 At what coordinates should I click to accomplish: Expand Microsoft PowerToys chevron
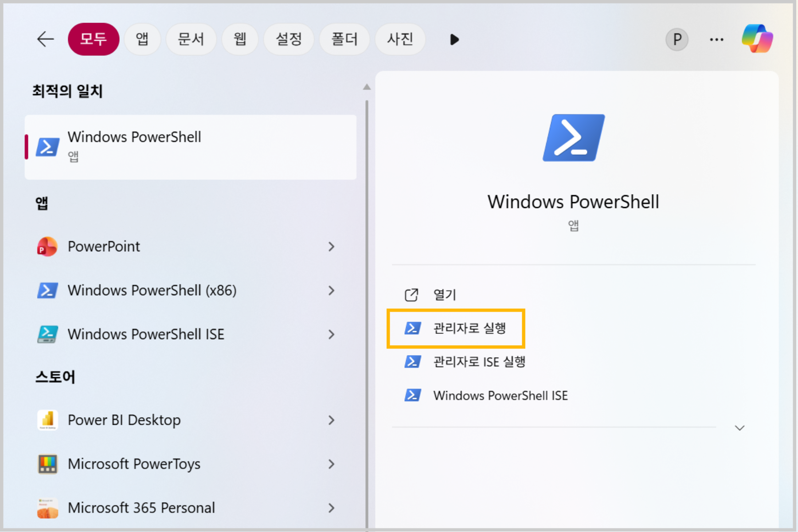pos(331,464)
